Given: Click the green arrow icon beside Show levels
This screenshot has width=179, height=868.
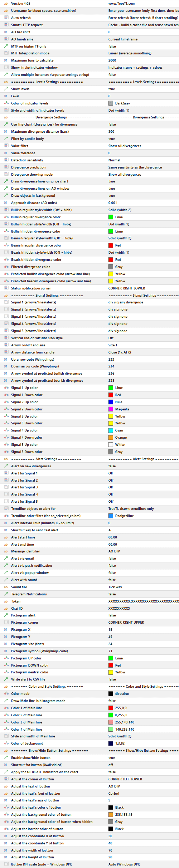Looking at the screenshot, I should 6,89.
